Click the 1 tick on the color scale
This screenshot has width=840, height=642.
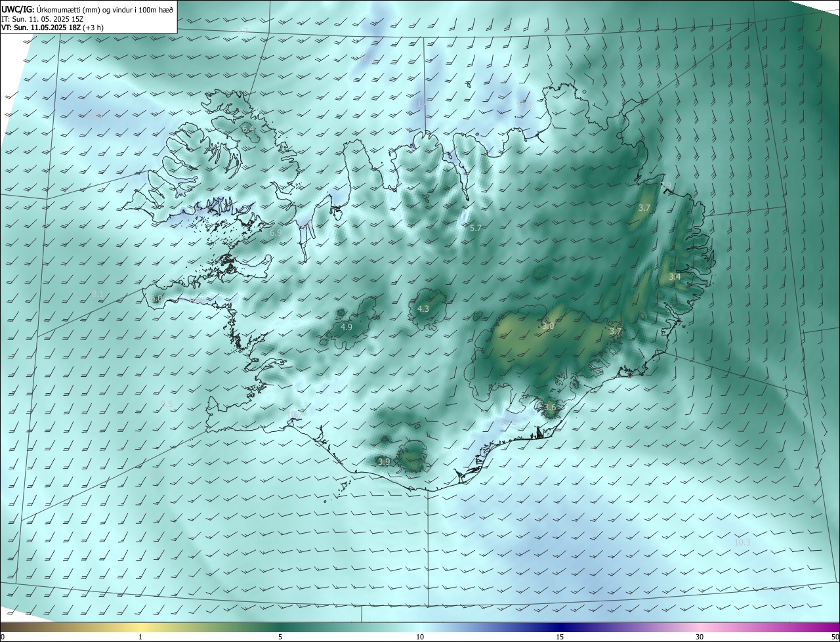tap(140, 637)
